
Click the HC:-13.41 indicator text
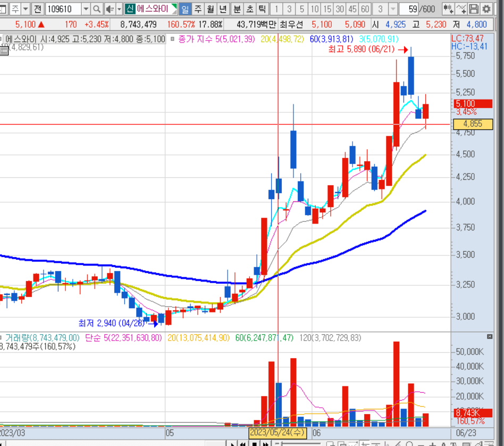[469, 46]
